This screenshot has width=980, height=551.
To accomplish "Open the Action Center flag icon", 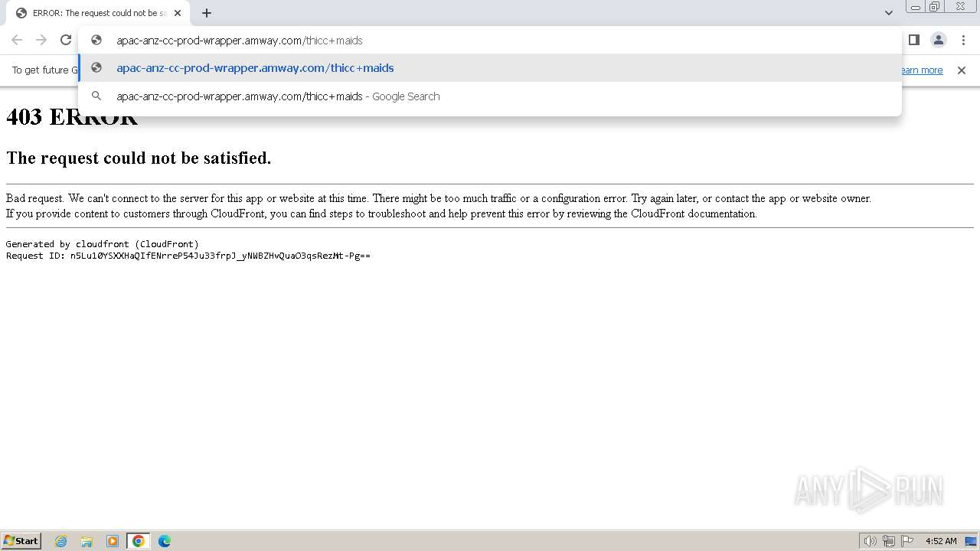I will 907,541.
